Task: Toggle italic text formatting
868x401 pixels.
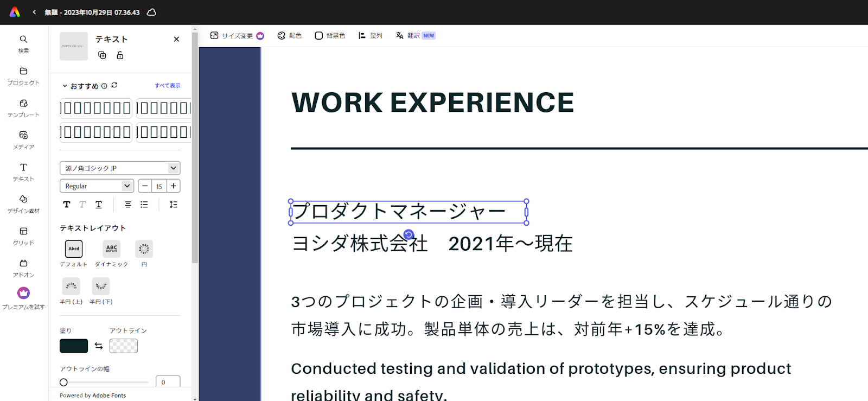Action: [82, 205]
